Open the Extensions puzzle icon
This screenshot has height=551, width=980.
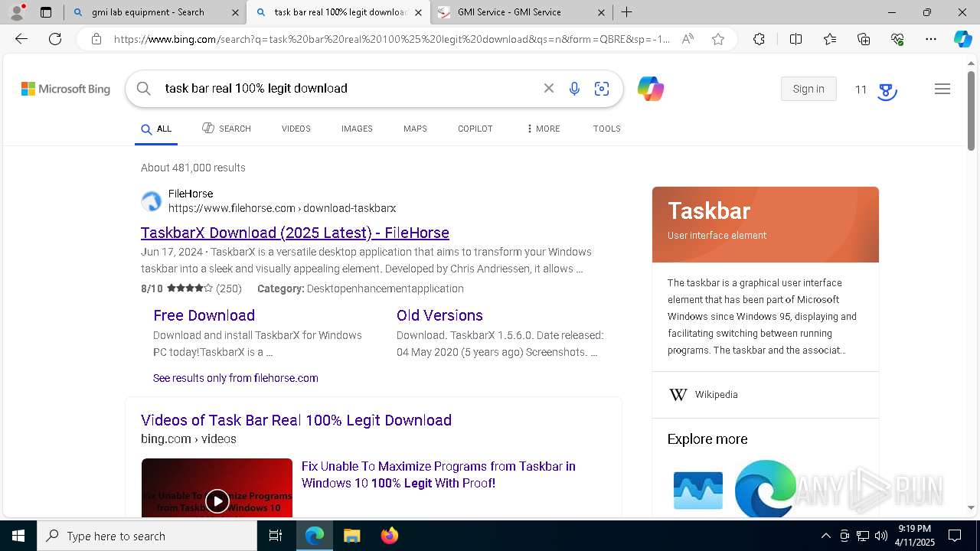pos(759,39)
